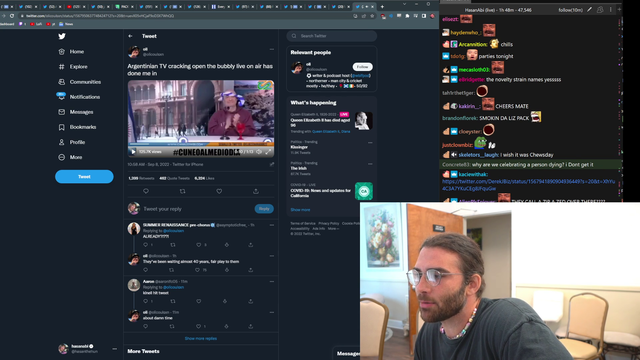Click Show more replies link
Image resolution: width=640 pixels, height=360 pixels.
pos(201,338)
